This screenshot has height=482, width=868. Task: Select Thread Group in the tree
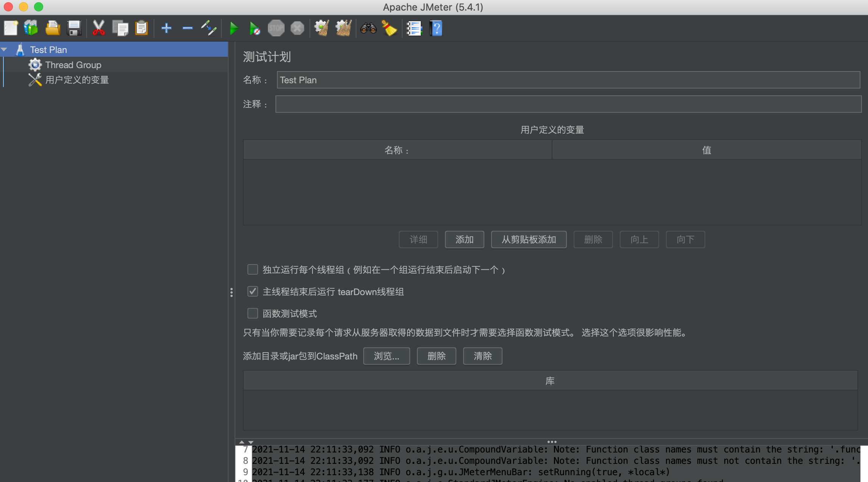point(73,65)
